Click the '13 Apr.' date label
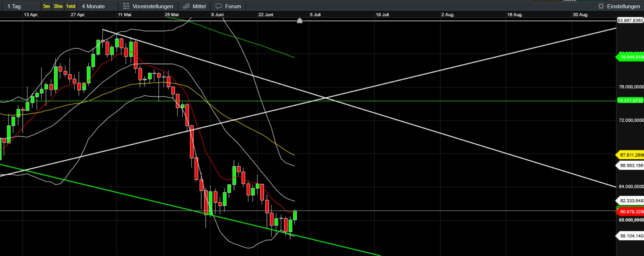 click(x=31, y=15)
